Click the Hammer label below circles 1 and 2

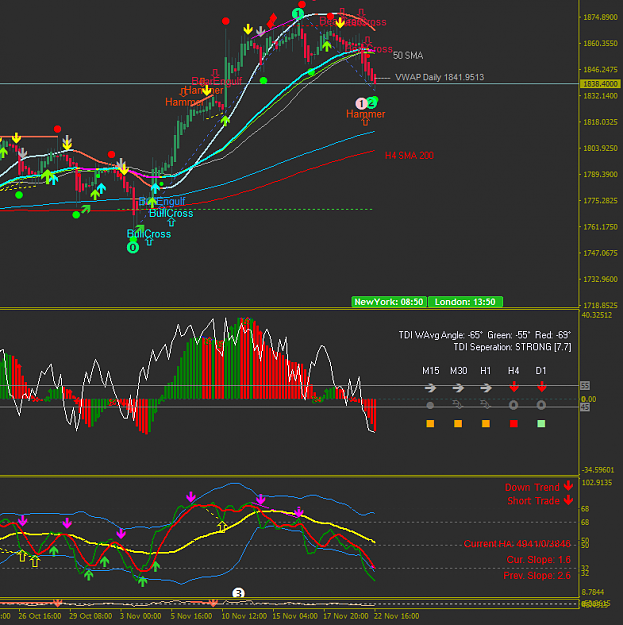pos(366,114)
